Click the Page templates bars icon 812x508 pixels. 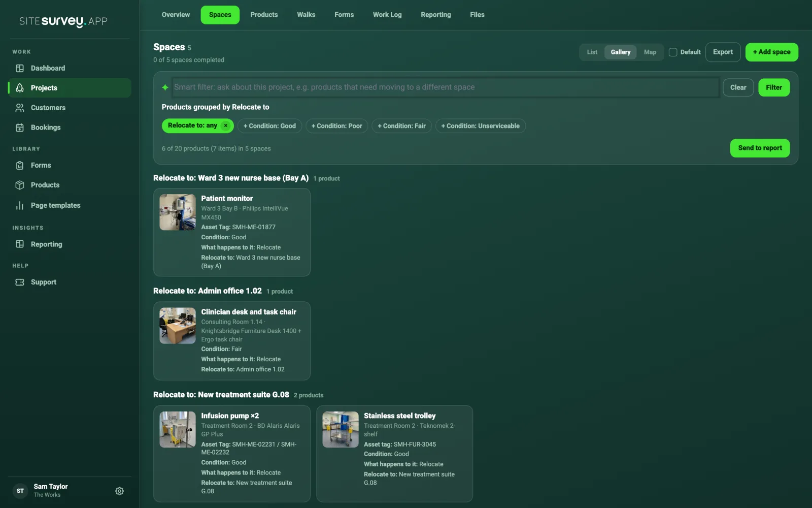click(20, 205)
